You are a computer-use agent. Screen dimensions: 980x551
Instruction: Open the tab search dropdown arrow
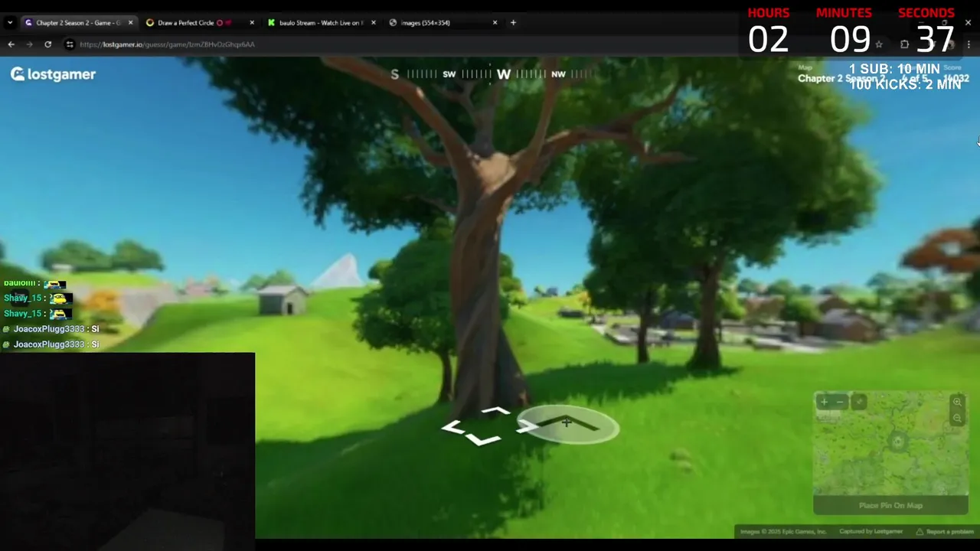10,23
